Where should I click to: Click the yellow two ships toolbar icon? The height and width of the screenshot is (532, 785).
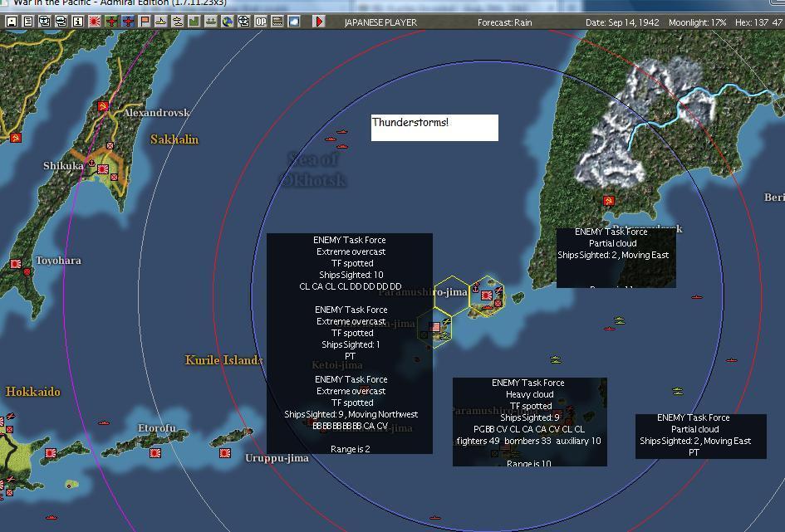[177, 22]
